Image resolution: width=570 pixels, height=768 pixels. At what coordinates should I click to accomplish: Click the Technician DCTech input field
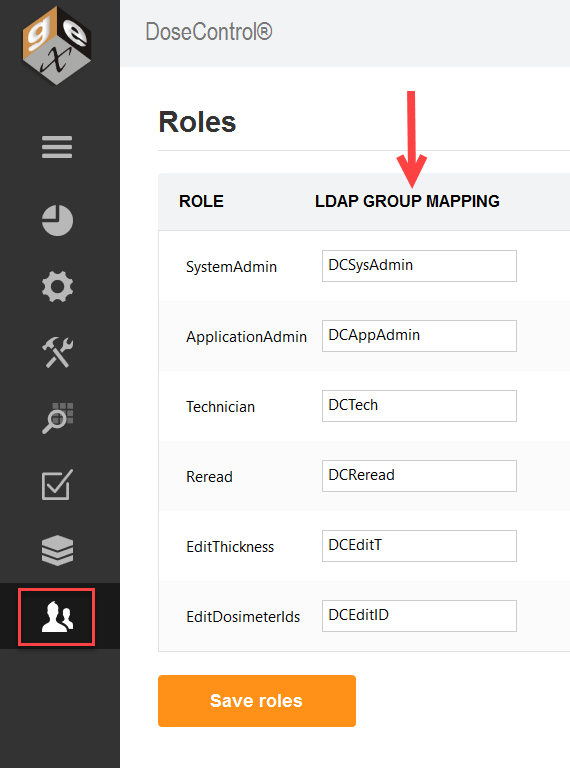click(419, 406)
